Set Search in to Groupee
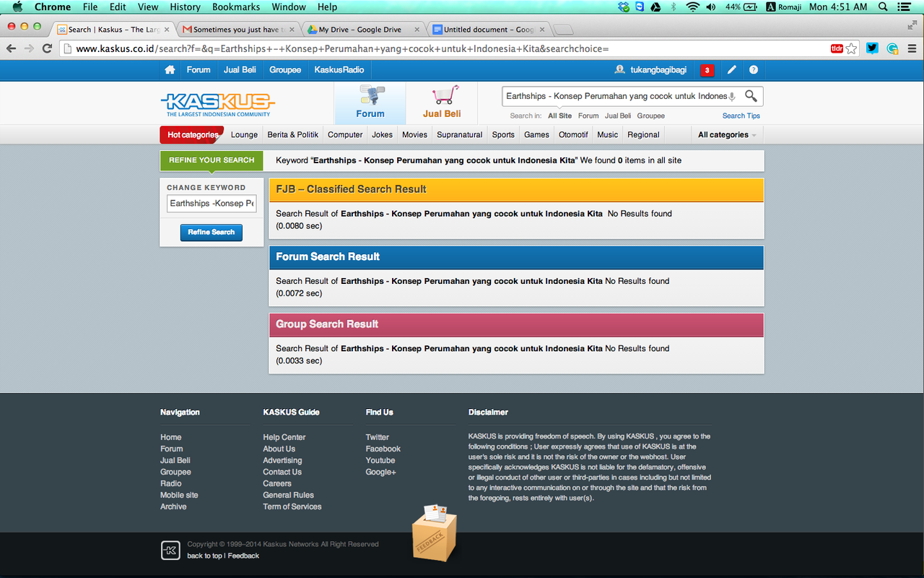The width and height of the screenshot is (924, 578). coord(650,116)
